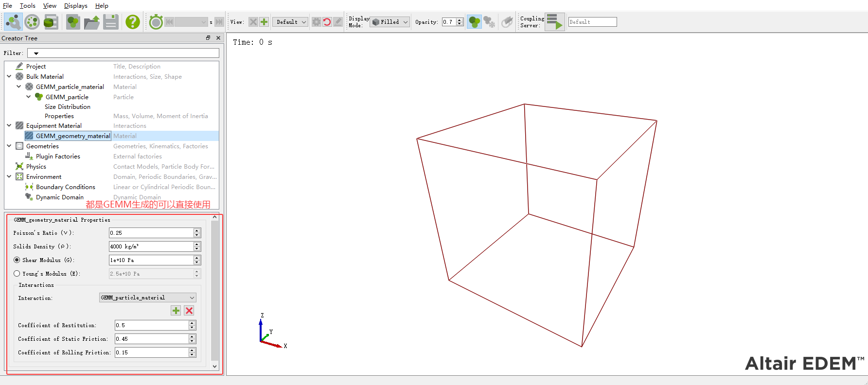Select the Shear Modulus radio button

17,260
